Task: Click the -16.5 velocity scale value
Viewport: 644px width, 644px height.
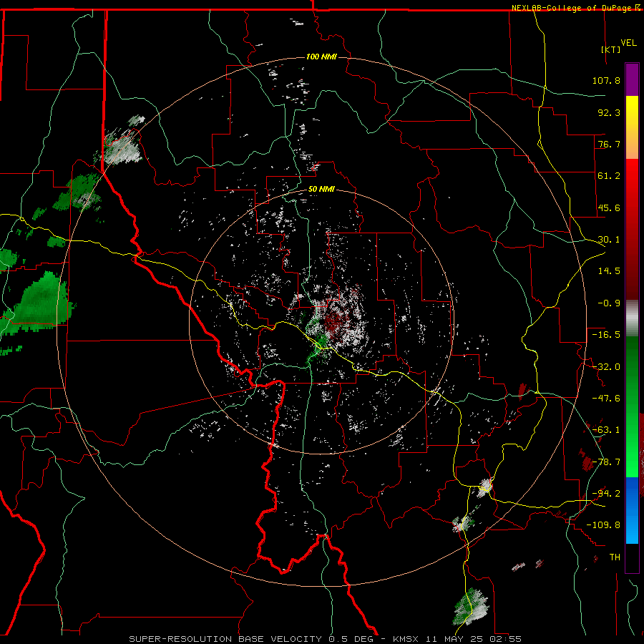Action: (606, 335)
